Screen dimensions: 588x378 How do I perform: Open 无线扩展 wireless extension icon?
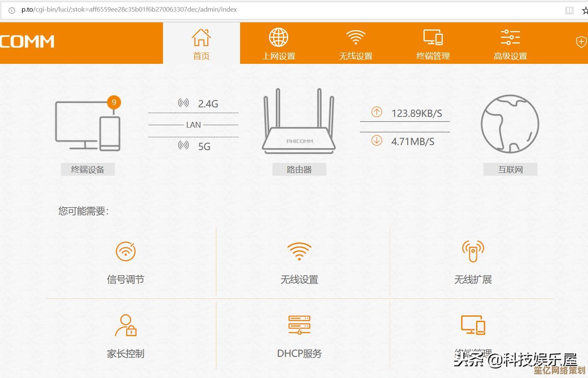pos(473,251)
